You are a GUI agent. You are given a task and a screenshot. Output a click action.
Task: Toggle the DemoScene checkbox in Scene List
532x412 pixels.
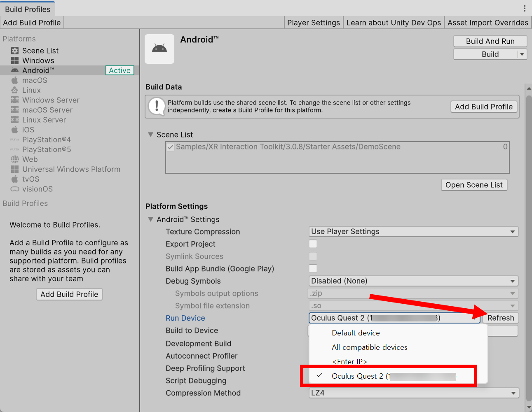coord(170,147)
